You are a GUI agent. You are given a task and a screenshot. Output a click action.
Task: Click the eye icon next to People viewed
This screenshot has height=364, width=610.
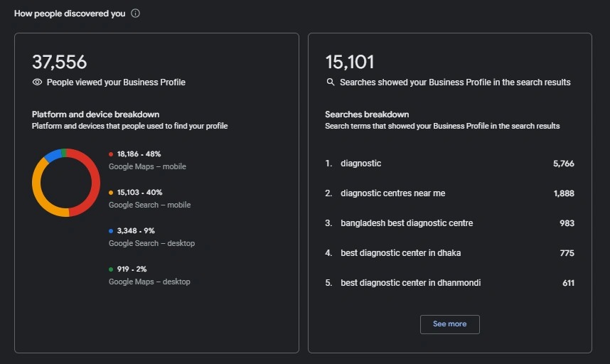pyautogui.click(x=37, y=82)
